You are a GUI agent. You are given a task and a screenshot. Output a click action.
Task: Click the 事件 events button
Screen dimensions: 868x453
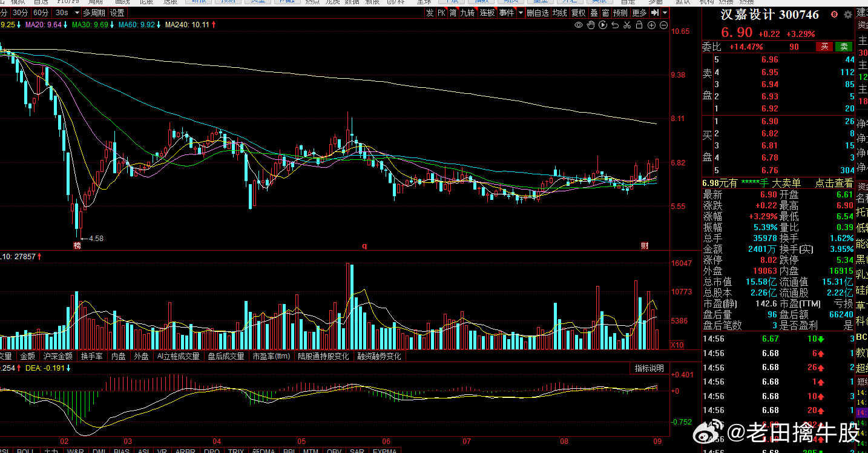coord(507,13)
